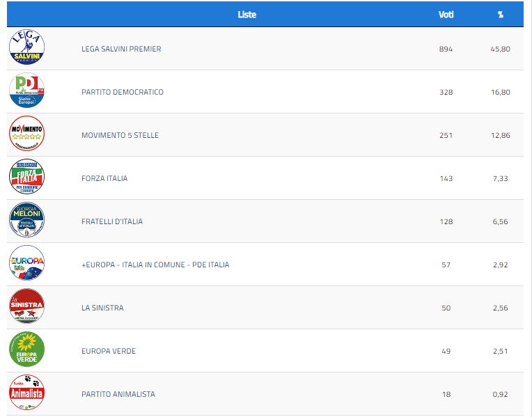This screenshot has height=417, width=532.
Task: Open the LEGA SALVINI PREMIER list name
Action: click(121, 49)
